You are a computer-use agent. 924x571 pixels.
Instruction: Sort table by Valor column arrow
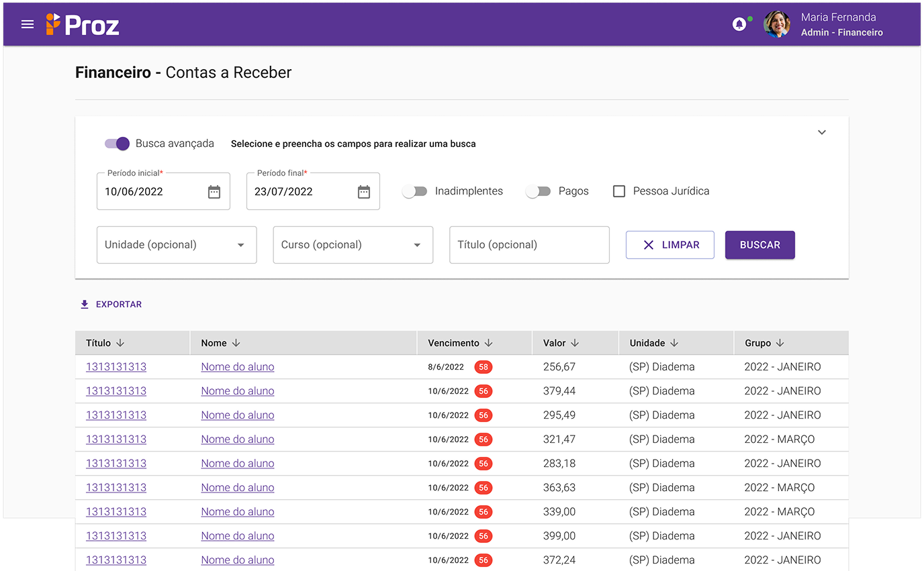575,343
